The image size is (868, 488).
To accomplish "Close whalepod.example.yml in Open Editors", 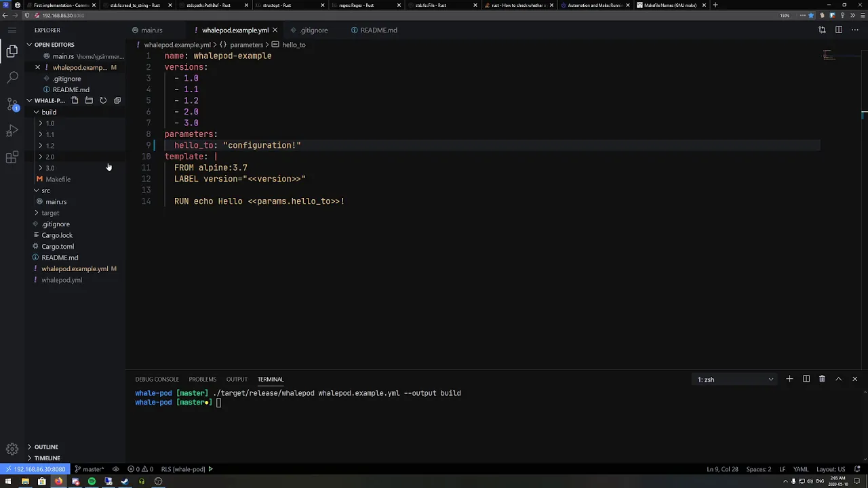I will click(x=37, y=67).
